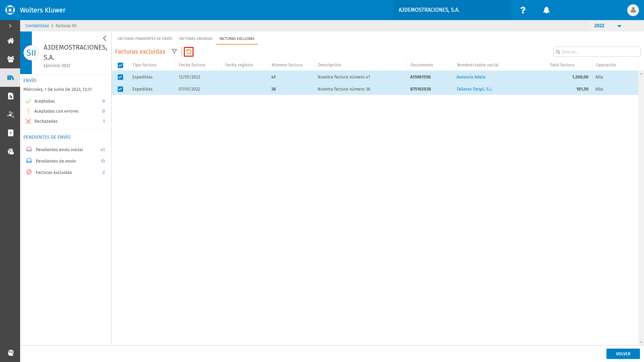This screenshot has height=362, width=644.
Task: Select Pendientes envío inicial entry
Action: click(x=66, y=150)
